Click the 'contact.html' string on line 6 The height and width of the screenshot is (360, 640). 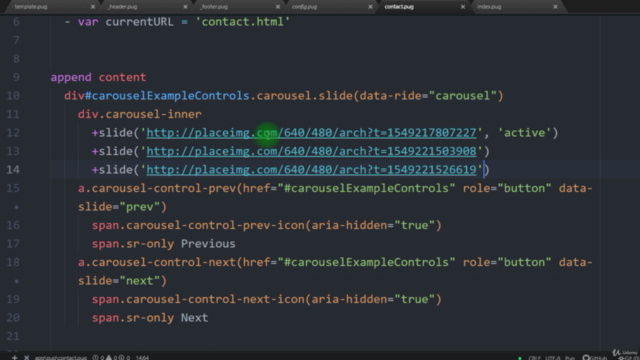tap(242, 22)
